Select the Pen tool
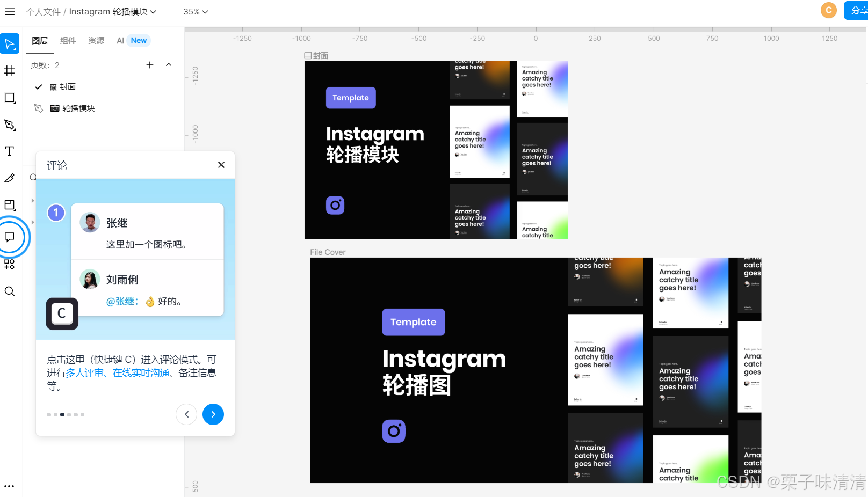The height and width of the screenshot is (497, 868). [x=10, y=125]
